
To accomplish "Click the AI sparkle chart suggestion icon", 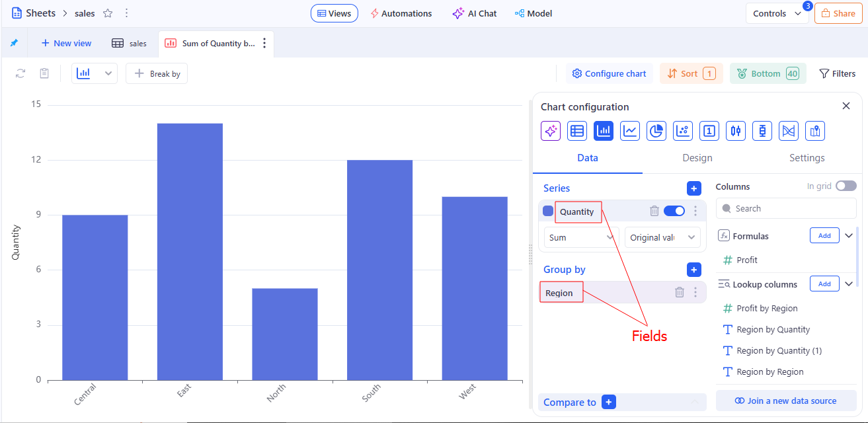I will tap(551, 131).
